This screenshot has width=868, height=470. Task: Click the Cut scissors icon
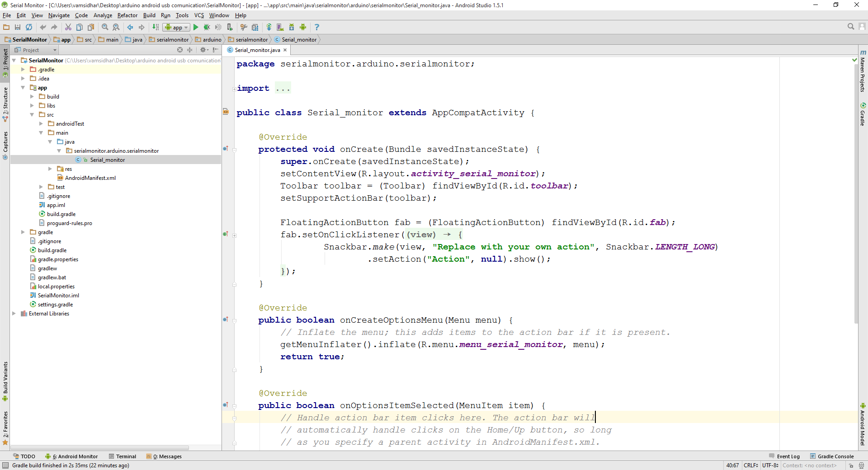(x=68, y=27)
